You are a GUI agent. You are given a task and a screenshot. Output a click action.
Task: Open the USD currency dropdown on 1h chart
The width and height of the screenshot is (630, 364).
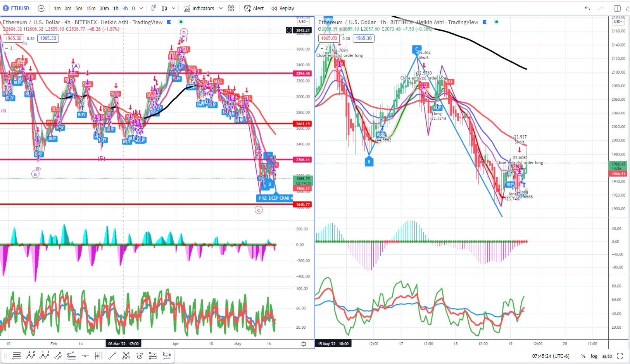coord(619,22)
